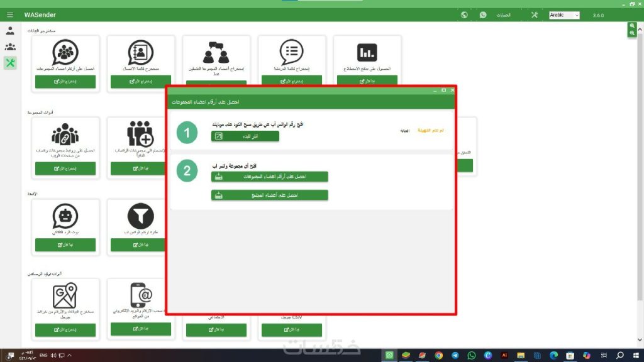Click the zoom out magnifier icon
644x362 pixels.
coord(632,33)
